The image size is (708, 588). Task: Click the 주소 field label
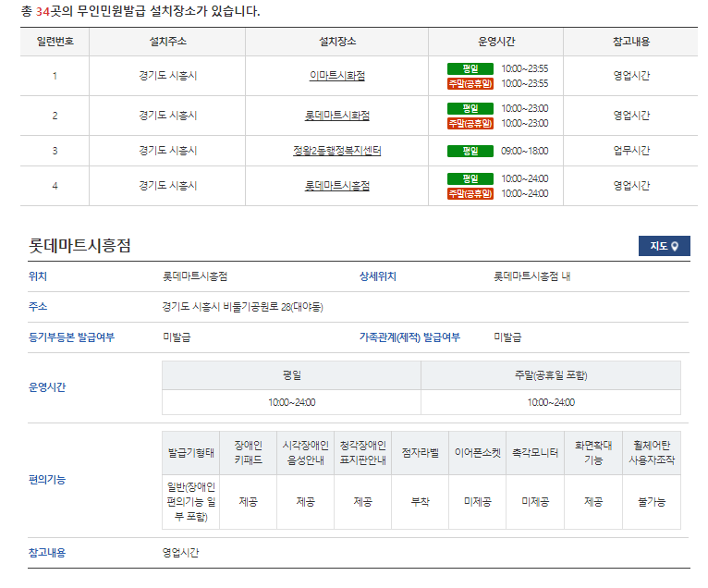pos(38,307)
